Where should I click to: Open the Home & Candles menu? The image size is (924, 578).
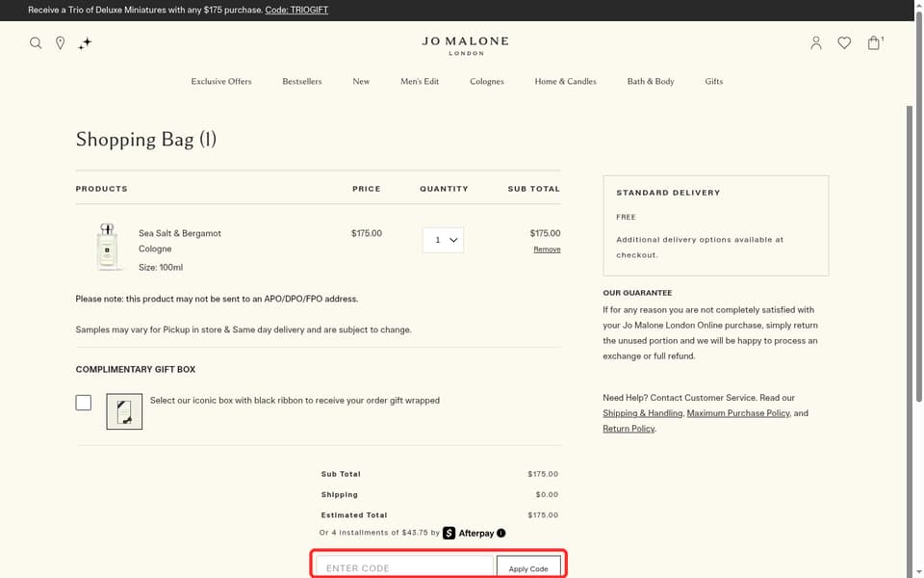click(566, 81)
